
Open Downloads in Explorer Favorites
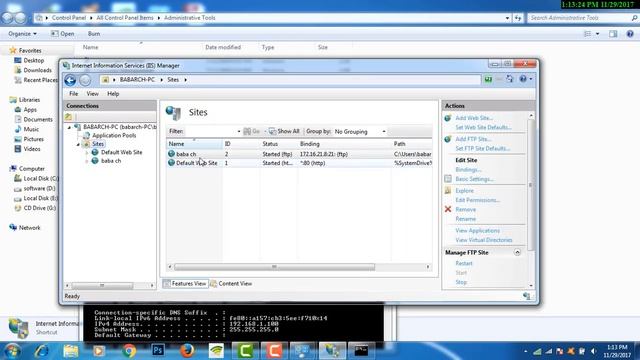tap(37, 70)
